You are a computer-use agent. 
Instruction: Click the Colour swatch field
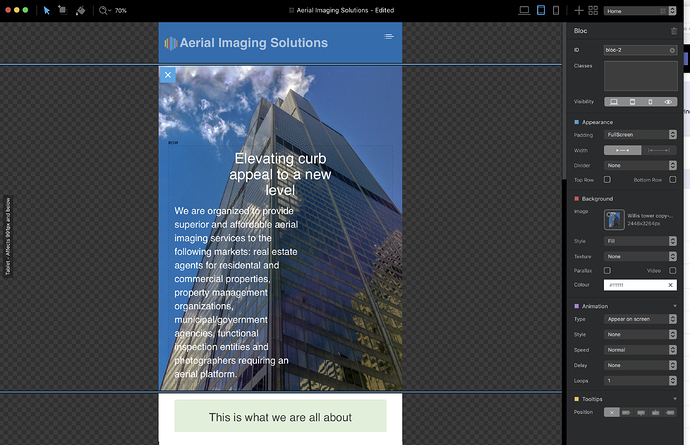click(x=640, y=285)
